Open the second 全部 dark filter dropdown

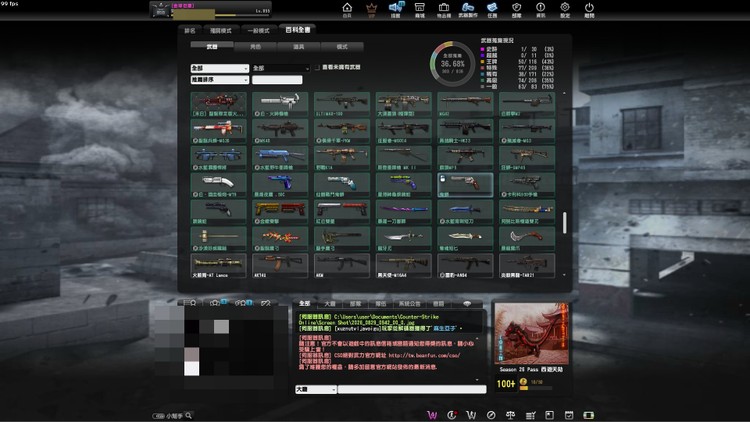click(x=281, y=68)
